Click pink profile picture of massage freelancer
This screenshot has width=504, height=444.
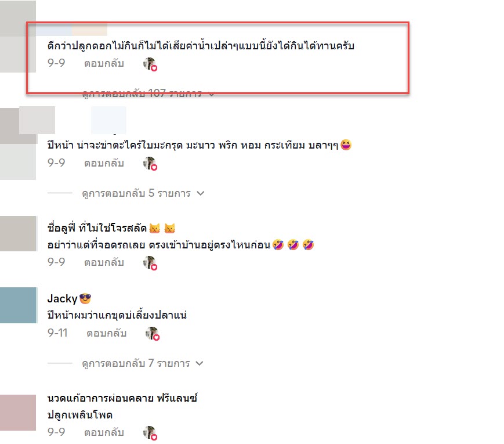click(18, 413)
